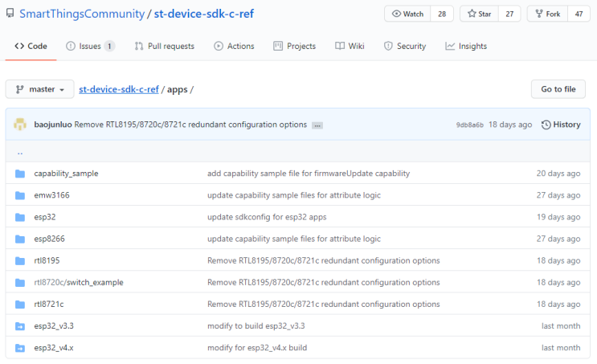Image resolution: width=597 pixels, height=364 pixels.
Task: Open the master branch dropdown
Action: click(x=39, y=89)
